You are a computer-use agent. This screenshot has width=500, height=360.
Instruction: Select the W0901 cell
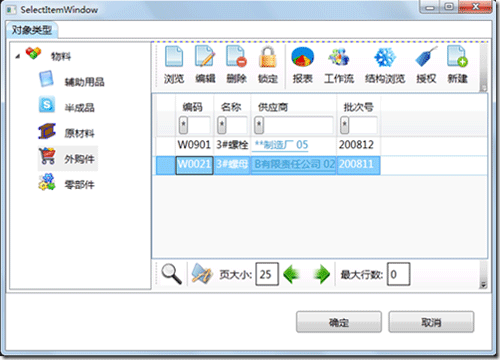pos(194,145)
